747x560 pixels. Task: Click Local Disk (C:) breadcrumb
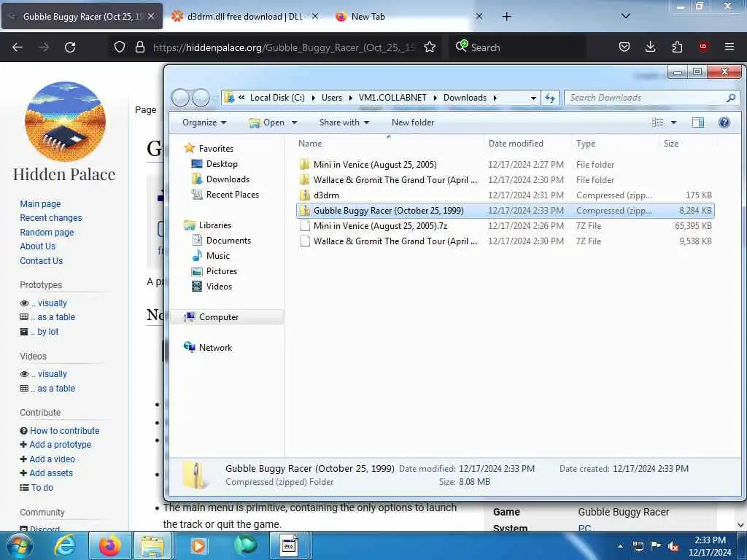(x=277, y=98)
